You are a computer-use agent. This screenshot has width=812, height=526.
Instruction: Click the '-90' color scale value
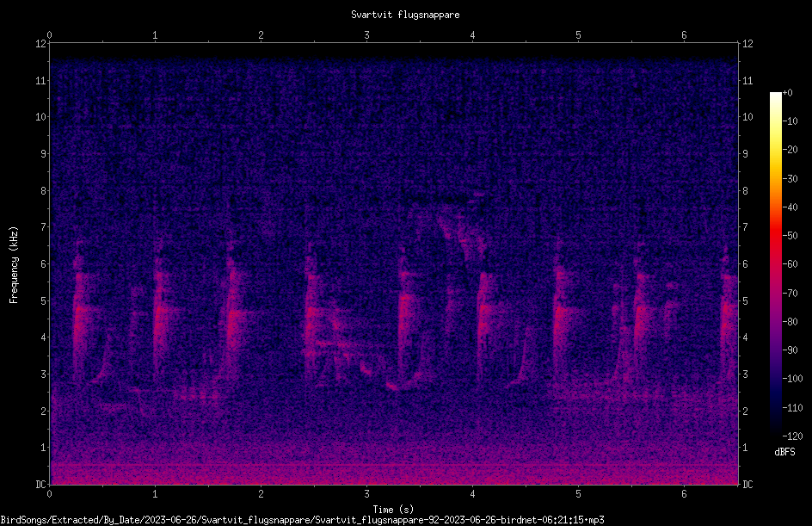pos(790,350)
